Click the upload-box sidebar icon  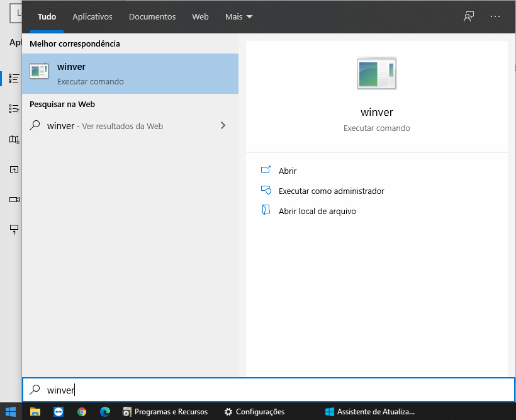pyautogui.click(x=14, y=169)
